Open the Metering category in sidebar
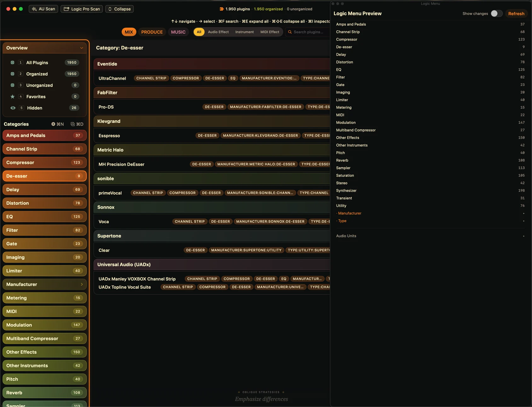 tap(44, 298)
